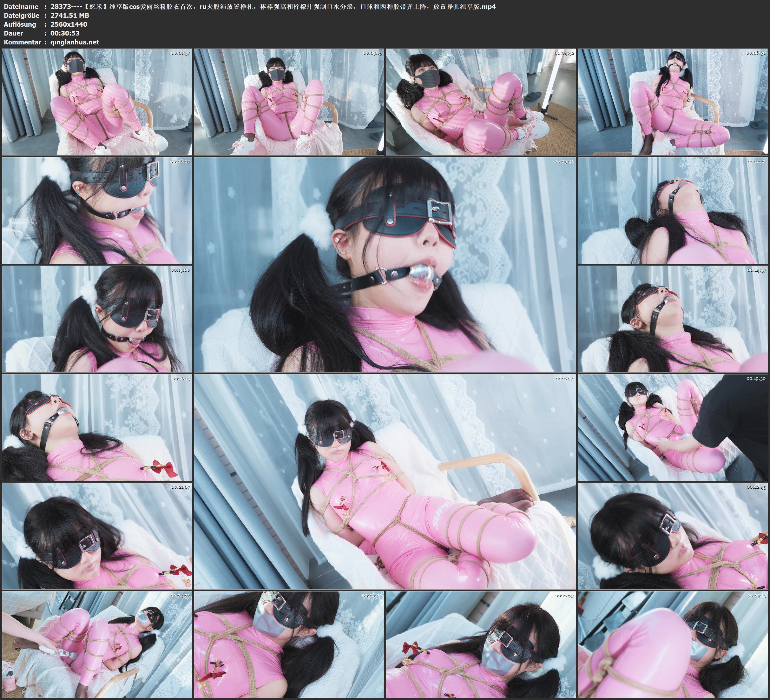Select the frame timestamped 00:24:22

coord(97,644)
